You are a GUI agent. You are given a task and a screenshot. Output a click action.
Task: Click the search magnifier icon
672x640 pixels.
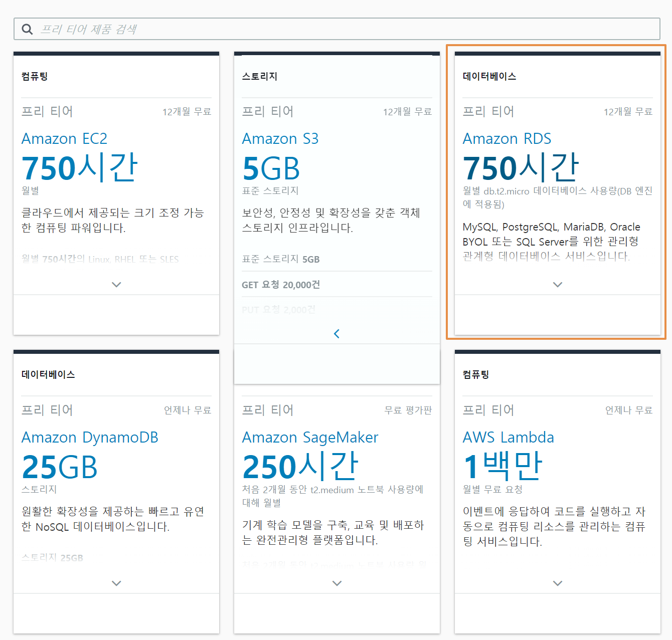pos(27,29)
